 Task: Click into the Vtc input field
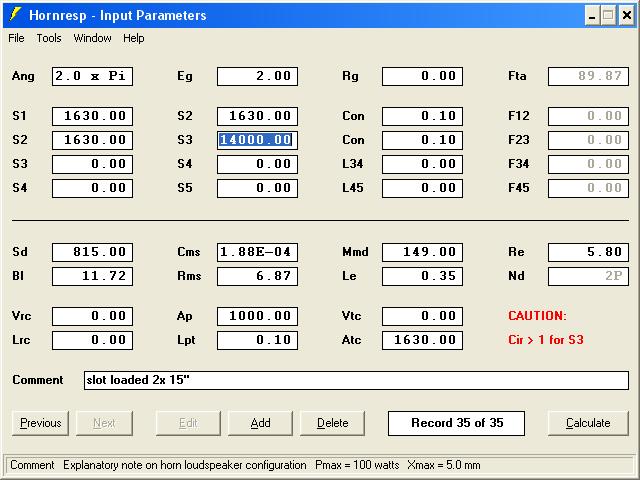tap(422, 316)
